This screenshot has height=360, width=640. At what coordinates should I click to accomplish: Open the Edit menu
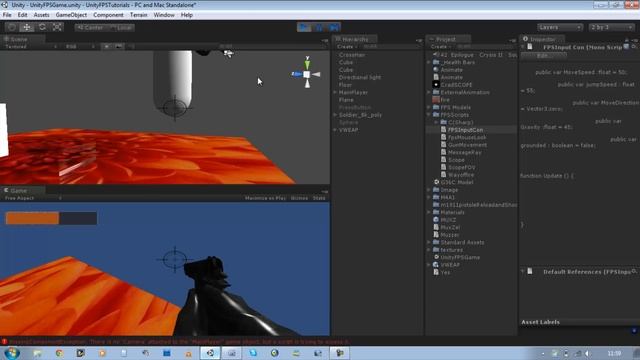coord(22,15)
